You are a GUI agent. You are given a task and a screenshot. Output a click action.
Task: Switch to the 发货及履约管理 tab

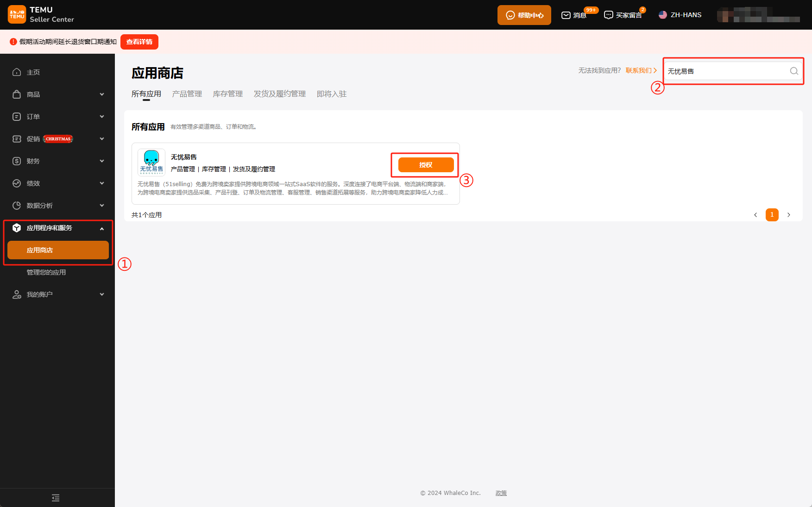click(280, 94)
